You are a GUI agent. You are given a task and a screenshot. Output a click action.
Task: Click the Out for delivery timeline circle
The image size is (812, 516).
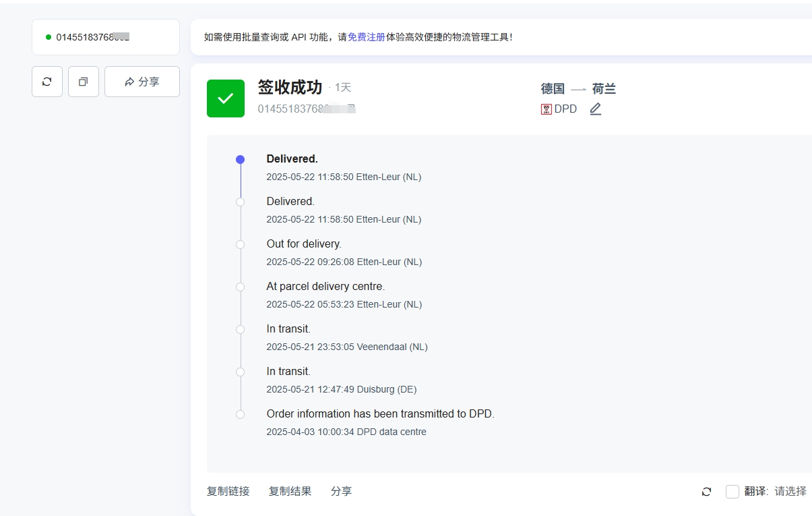point(241,244)
